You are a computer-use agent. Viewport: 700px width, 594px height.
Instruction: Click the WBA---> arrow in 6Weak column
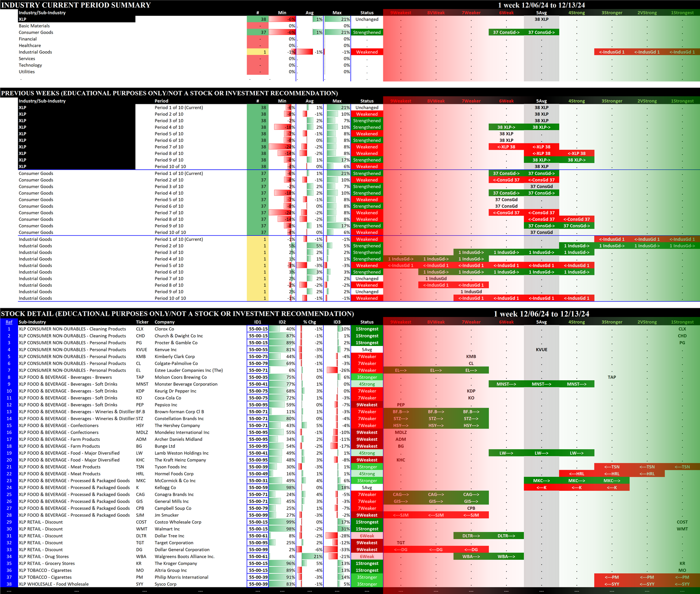click(506, 556)
